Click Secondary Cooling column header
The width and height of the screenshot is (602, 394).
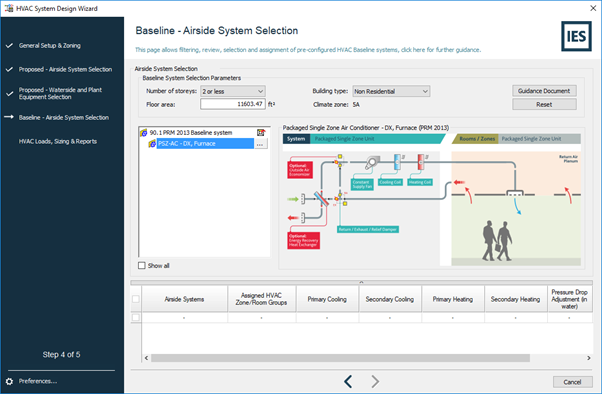point(390,299)
